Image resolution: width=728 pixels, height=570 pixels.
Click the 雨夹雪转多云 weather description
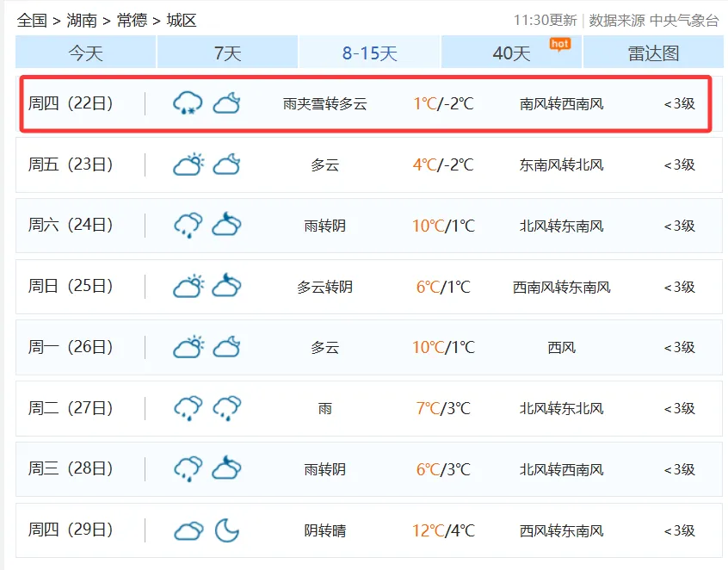(x=325, y=103)
